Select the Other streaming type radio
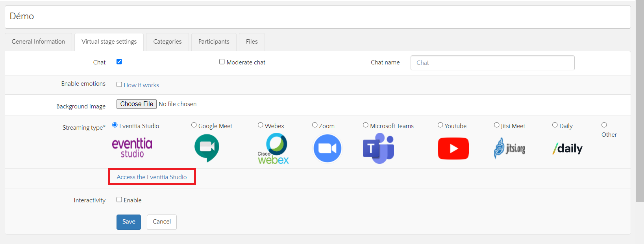 [x=604, y=125]
